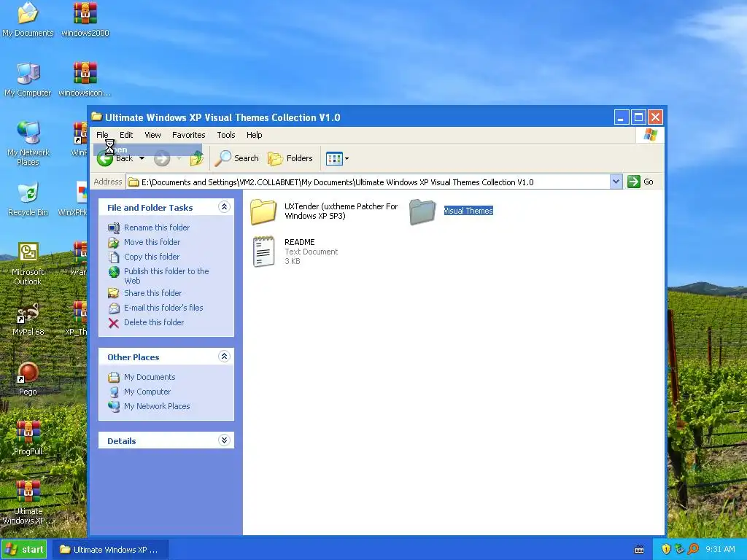Open the View menu

coord(152,135)
